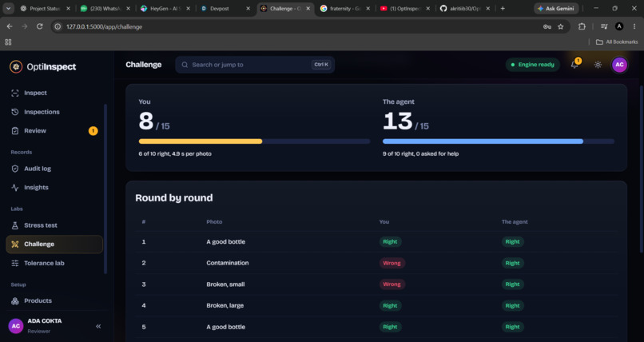The image size is (644, 342).
Task: Click the Review badge count 1
Action: tap(93, 130)
